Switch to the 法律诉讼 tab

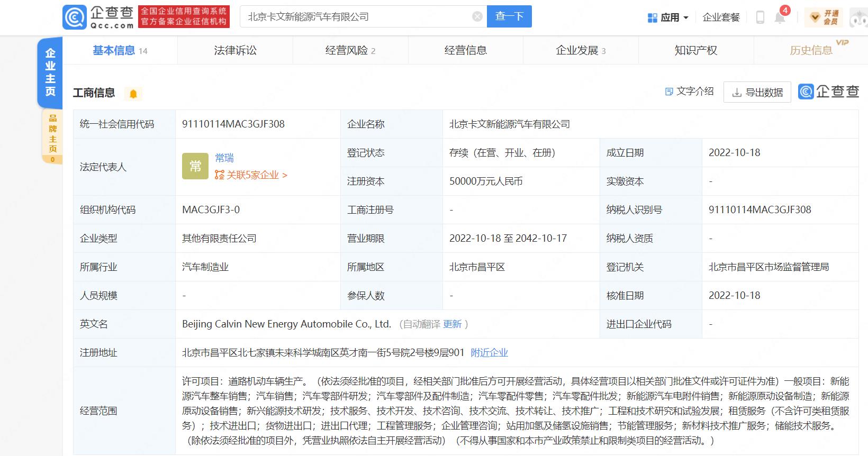235,51
